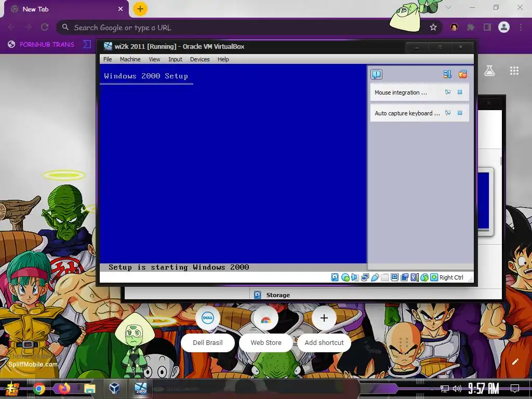
Task: Open the Windows notification center icon
Action: tap(515, 389)
